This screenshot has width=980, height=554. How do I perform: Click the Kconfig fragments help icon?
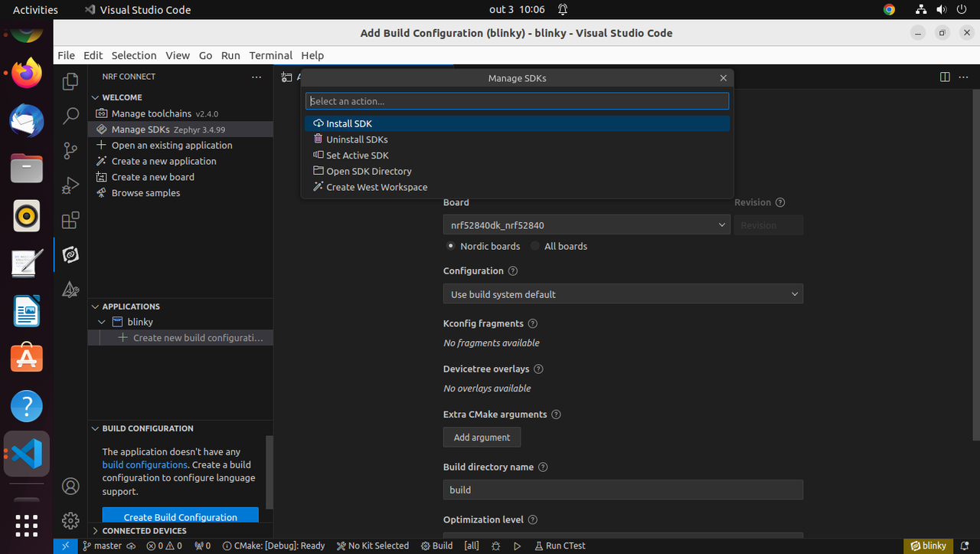(x=533, y=324)
